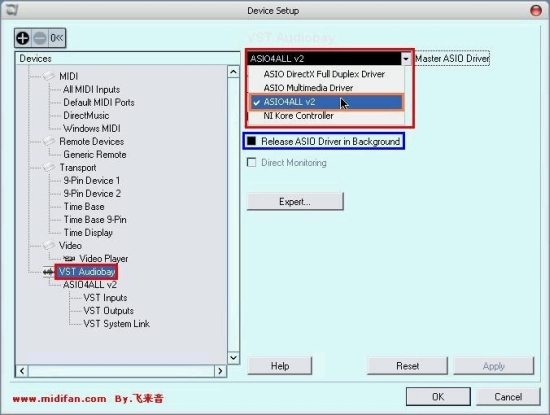Choose ASIO DirectX Full Duplex Driver option
Viewport: 550px width, 415px height.
click(x=324, y=74)
